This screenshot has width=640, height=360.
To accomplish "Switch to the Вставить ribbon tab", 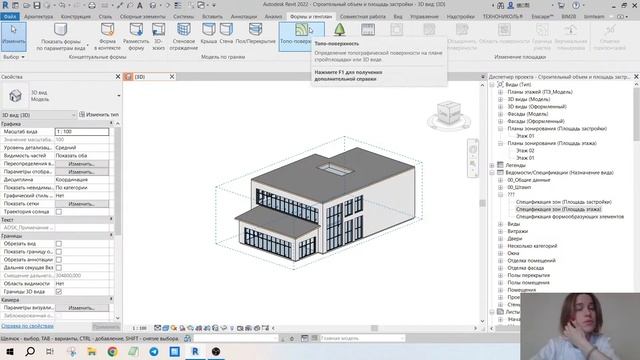I will [x=212, y=17].
